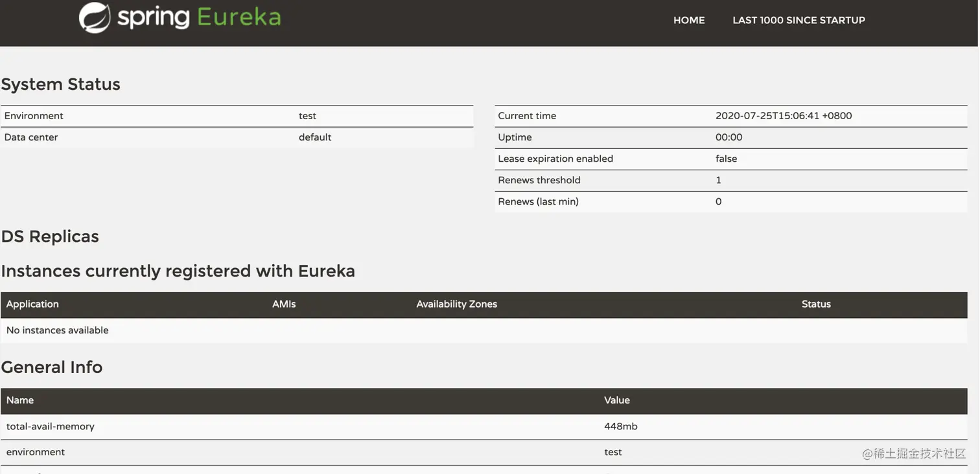The image size is (980, 474).
Task: Select the 448mb memory value
Action: coord(621,426)
